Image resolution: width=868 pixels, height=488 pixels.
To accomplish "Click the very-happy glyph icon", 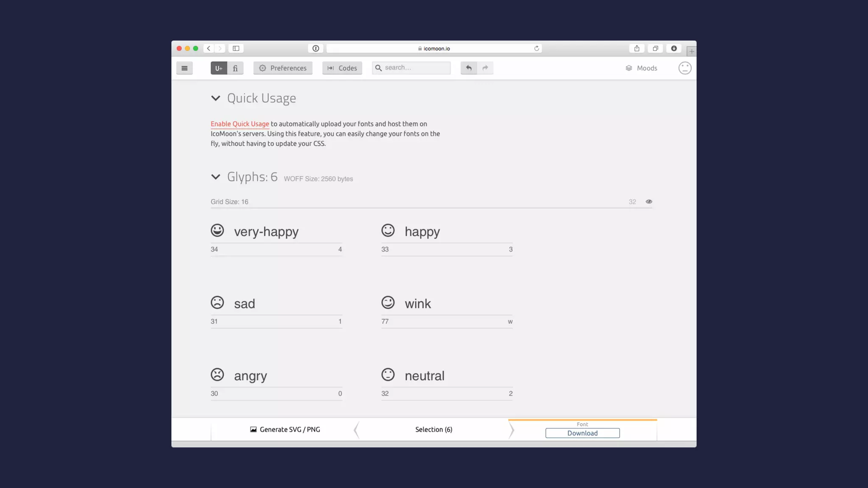I will point(217,230).
